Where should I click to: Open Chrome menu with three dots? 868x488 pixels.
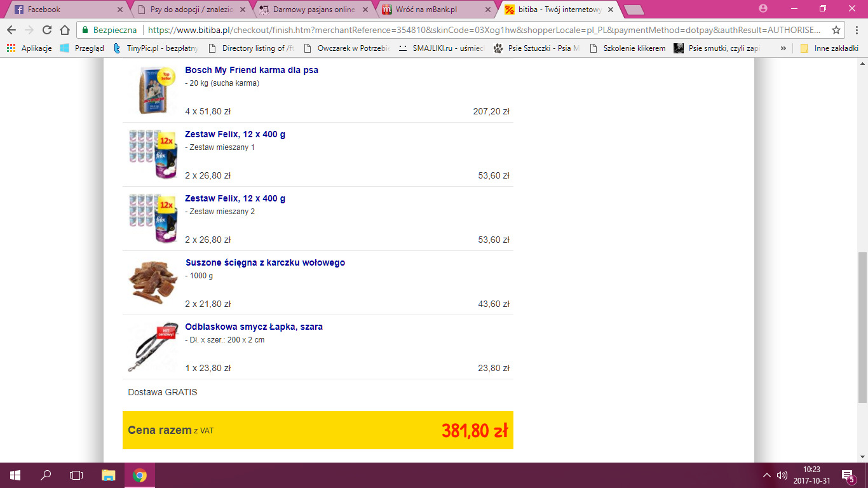click(x=856, y=30)
